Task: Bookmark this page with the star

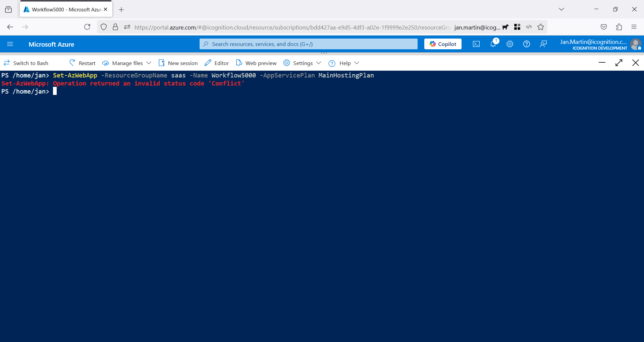Action: [541, 27]
